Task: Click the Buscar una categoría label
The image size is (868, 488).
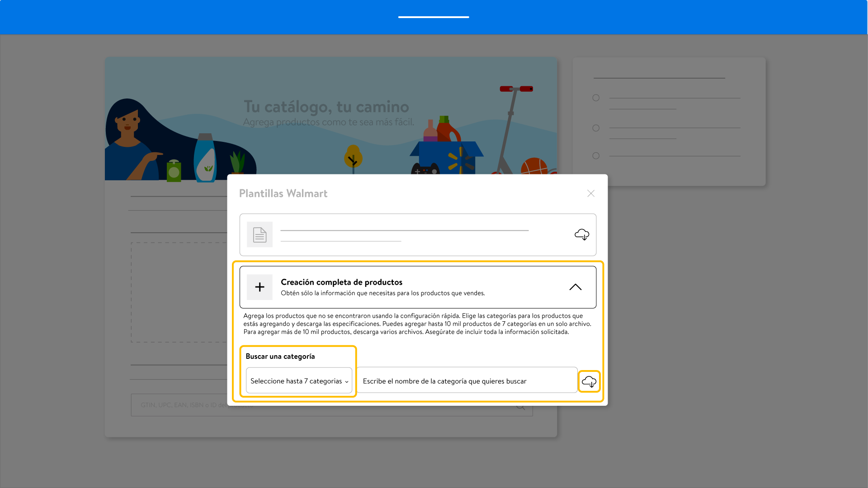Action: click(x=280, y=357)
